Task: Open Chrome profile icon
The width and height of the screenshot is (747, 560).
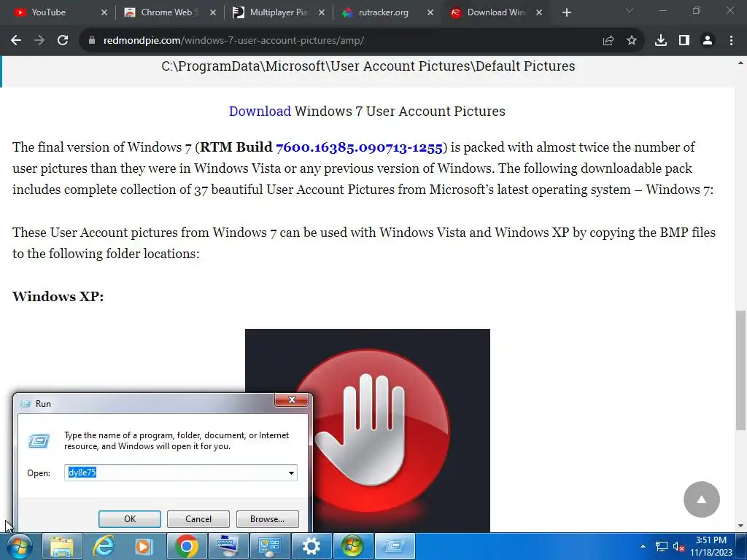Action: coord(708,41)
